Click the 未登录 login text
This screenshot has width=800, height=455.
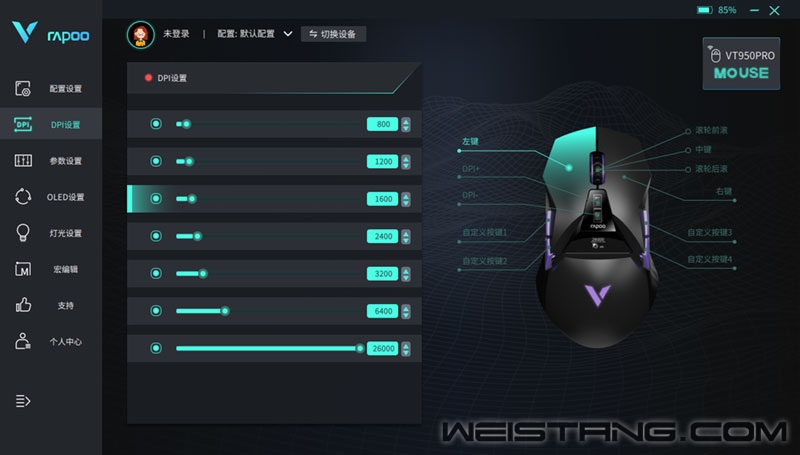click(176, 34)
